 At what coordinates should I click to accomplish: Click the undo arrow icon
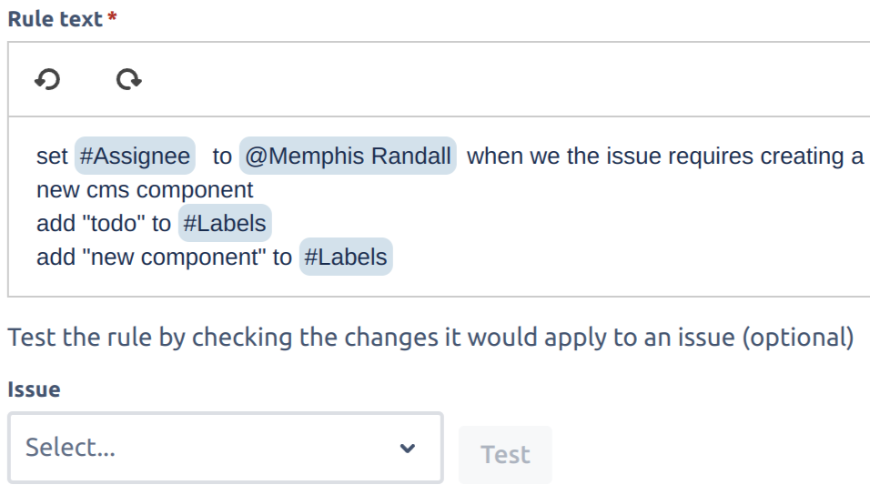coord(46,80)
